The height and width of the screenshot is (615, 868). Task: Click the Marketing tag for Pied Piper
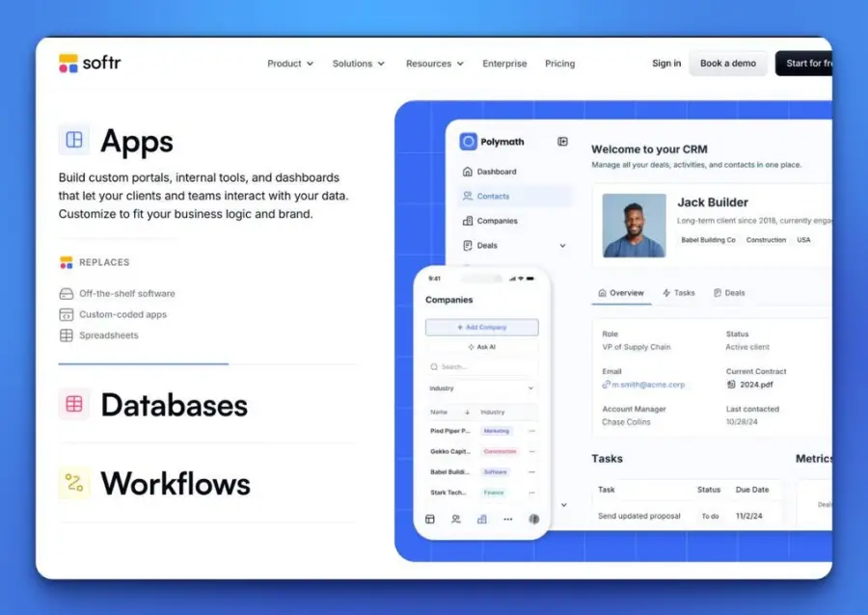coord(496,431)
